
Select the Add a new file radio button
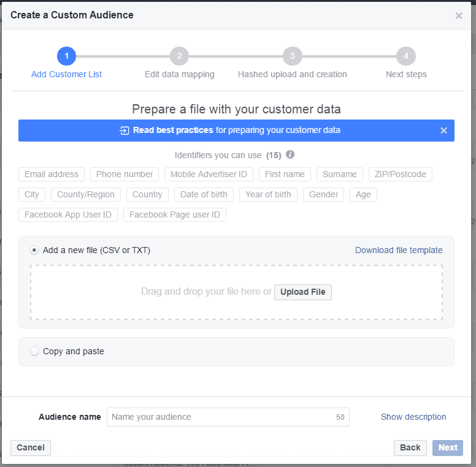34,250
